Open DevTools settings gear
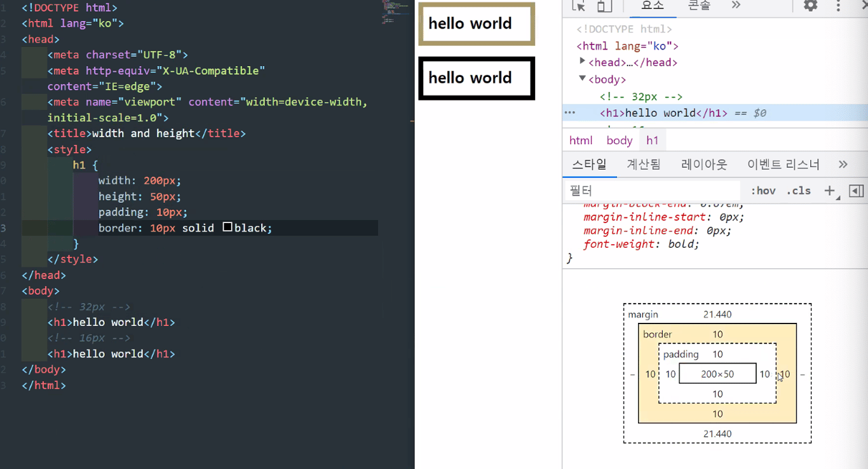This screenshot has height=469, width=868. pos(810,6)
